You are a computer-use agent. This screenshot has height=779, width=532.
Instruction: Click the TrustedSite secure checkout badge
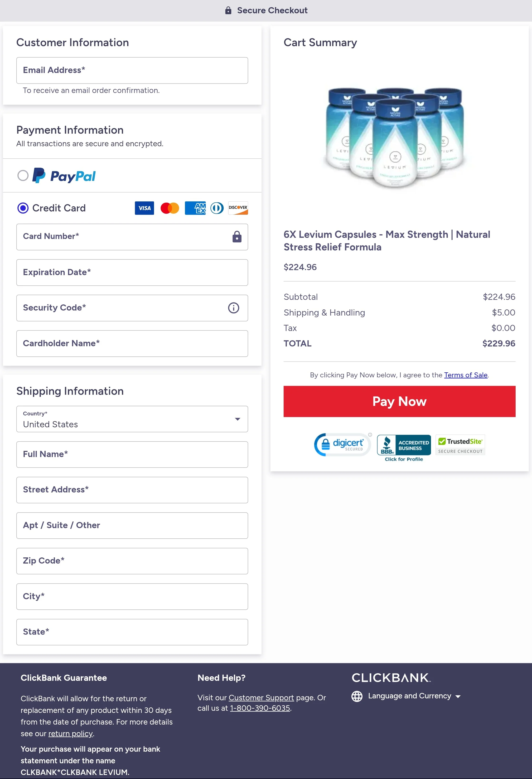(x=460, y=445)
